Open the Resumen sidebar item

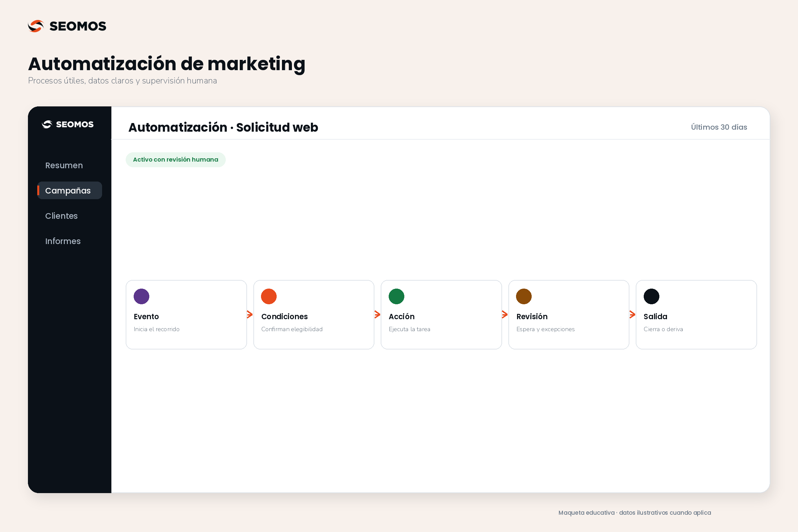tap(64, 165)
